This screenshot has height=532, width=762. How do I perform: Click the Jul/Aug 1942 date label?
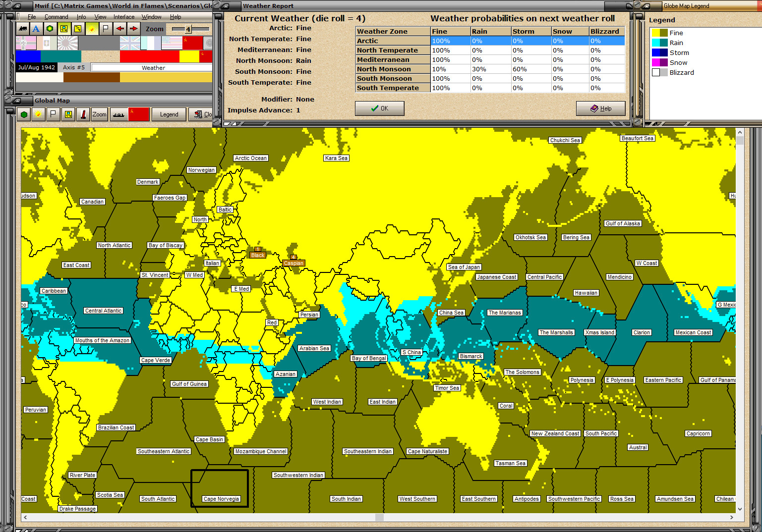pyautogui.click(x=37, y=67)
